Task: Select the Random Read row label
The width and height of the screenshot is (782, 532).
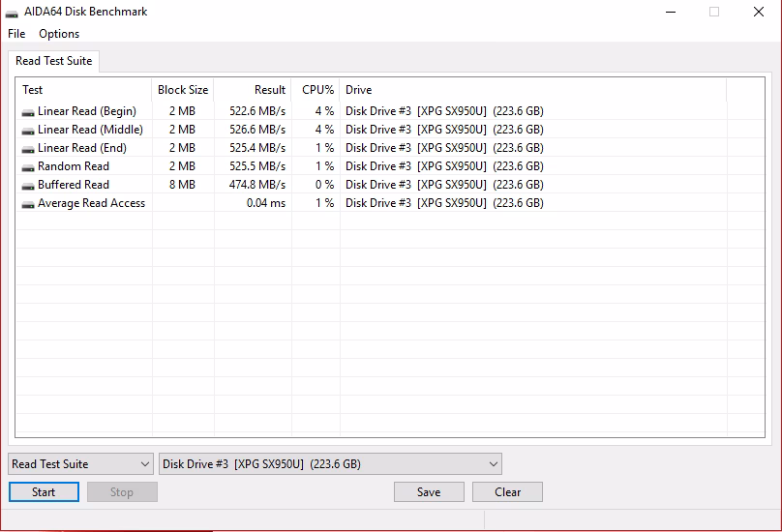Action: pyautogui.click(x=74, y=166)
